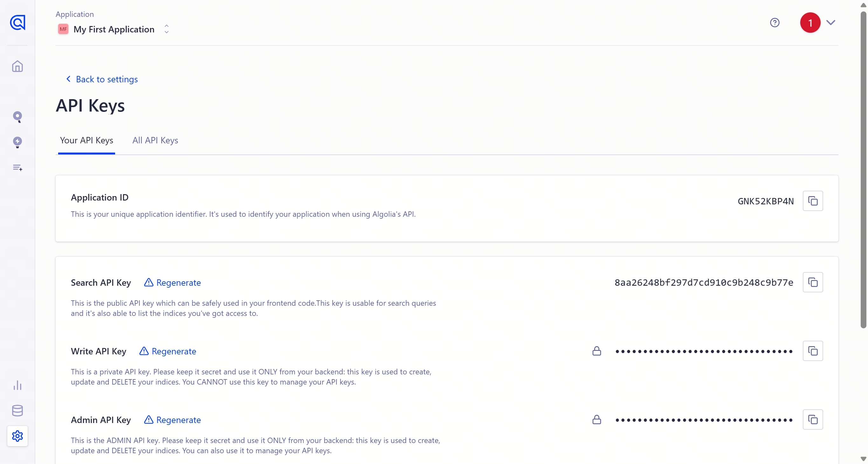Open the Analytics bar chart icon

17,385
